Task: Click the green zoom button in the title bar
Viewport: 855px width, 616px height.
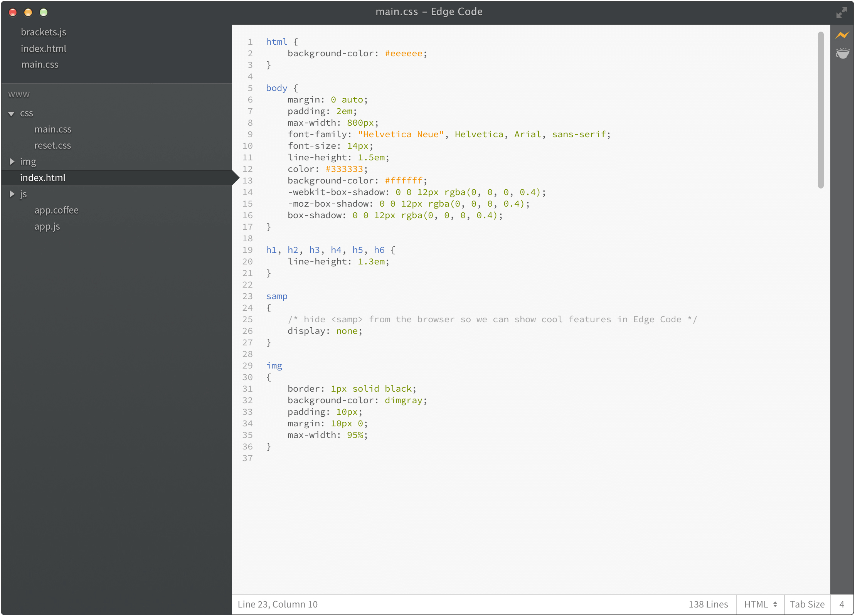Action: 44,12
